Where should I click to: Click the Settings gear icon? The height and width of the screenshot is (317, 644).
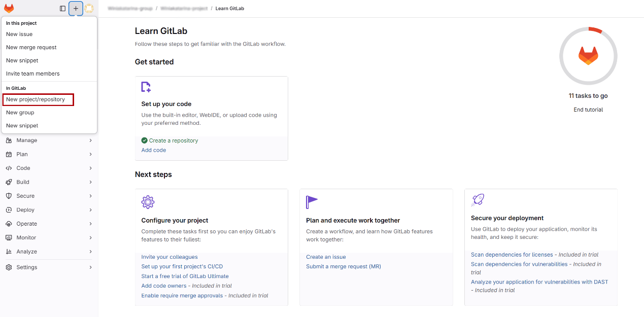(x=9, y=267)
